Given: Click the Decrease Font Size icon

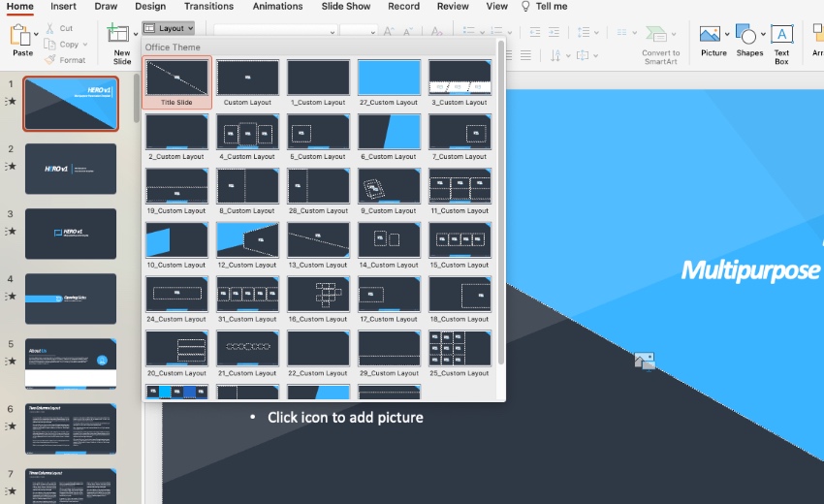Looking at the screenshot, I should coord(408,32).
